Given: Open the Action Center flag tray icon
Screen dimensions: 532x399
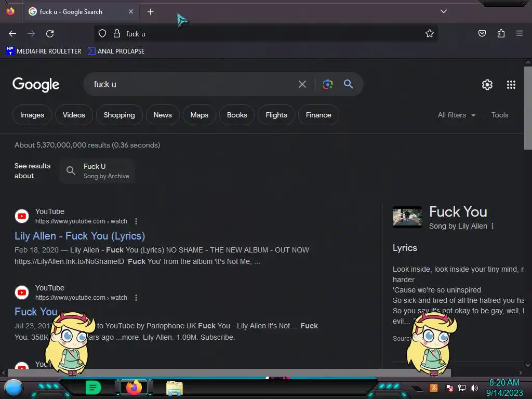Looking at the screenshot, I should pyautogui.click(x=449, y=388).
